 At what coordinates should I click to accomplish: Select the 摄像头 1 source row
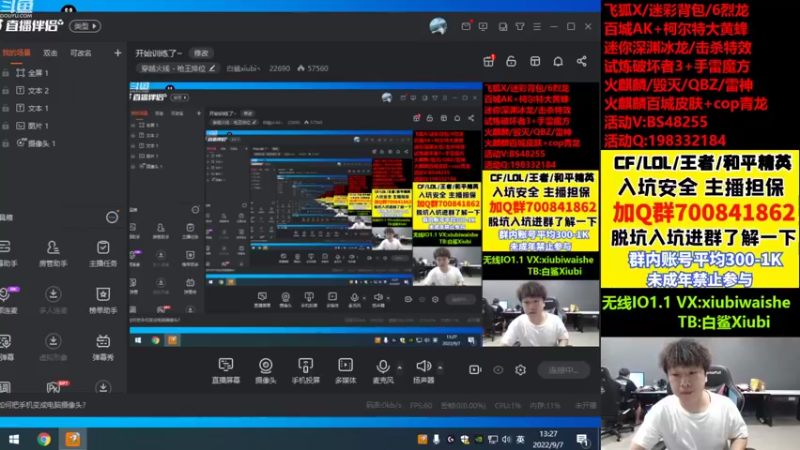click(61, 143)
